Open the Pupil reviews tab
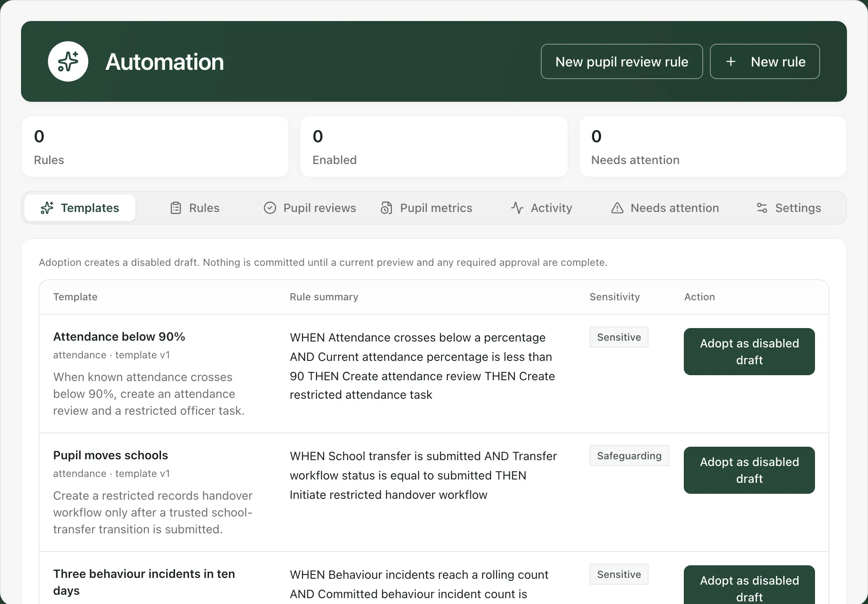The height and width of the screenshot is (604, 868). coord(310,208)
